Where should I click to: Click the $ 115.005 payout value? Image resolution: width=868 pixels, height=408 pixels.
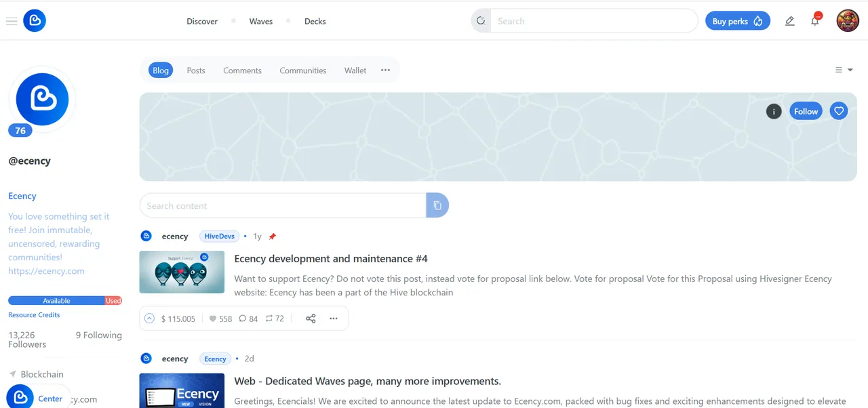tap(178, 319)
